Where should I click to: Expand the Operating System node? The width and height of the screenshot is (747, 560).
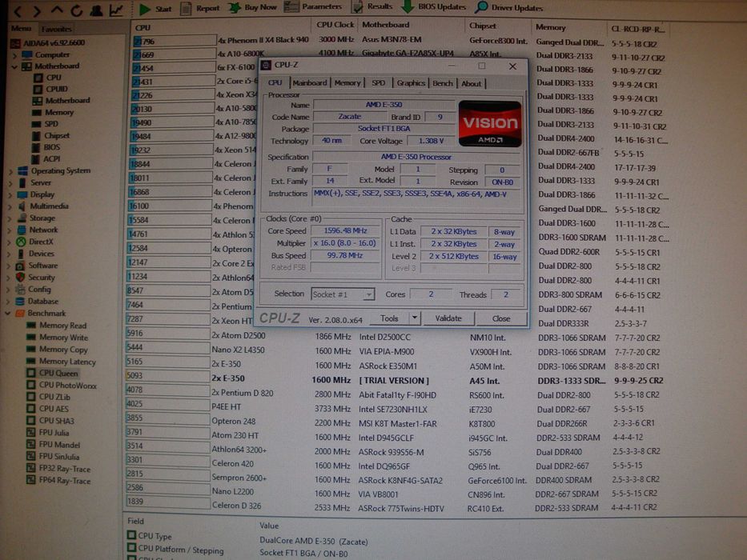[10, 171]
